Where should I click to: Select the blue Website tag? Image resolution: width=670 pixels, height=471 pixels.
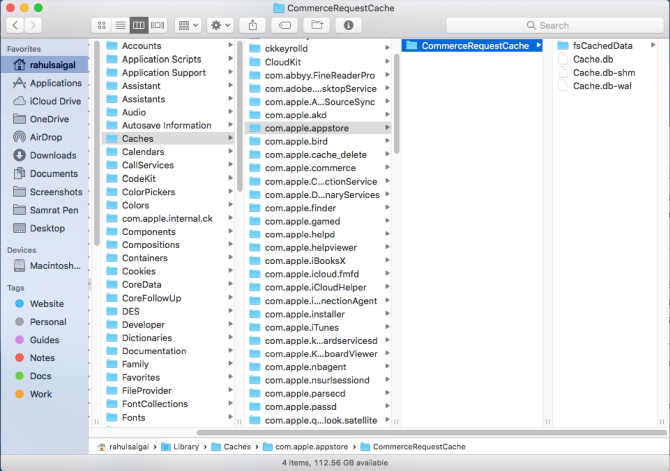pyautogui.click(x=44, y=304)
